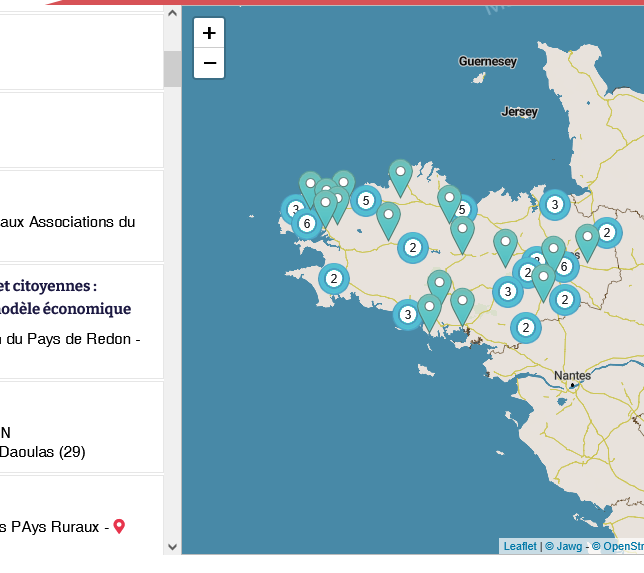Image resolution: width=644 pixels, height=573 pixels.
Task: Select the northernmost teal marker on Brittany's coast
Action: [x=400, y=174]
